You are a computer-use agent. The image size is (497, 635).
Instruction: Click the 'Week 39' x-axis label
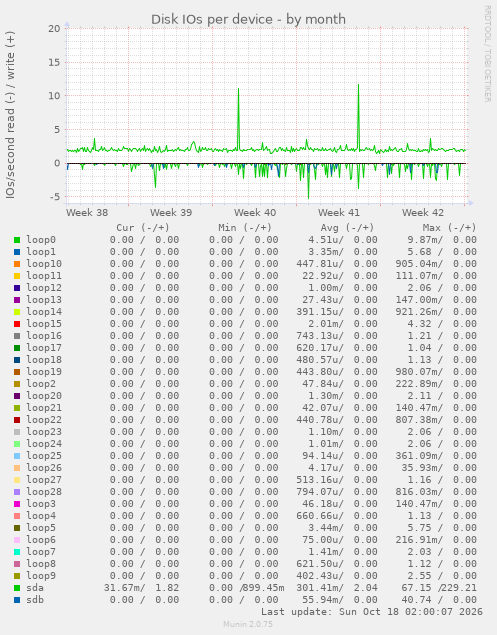(x=171, y=213)
